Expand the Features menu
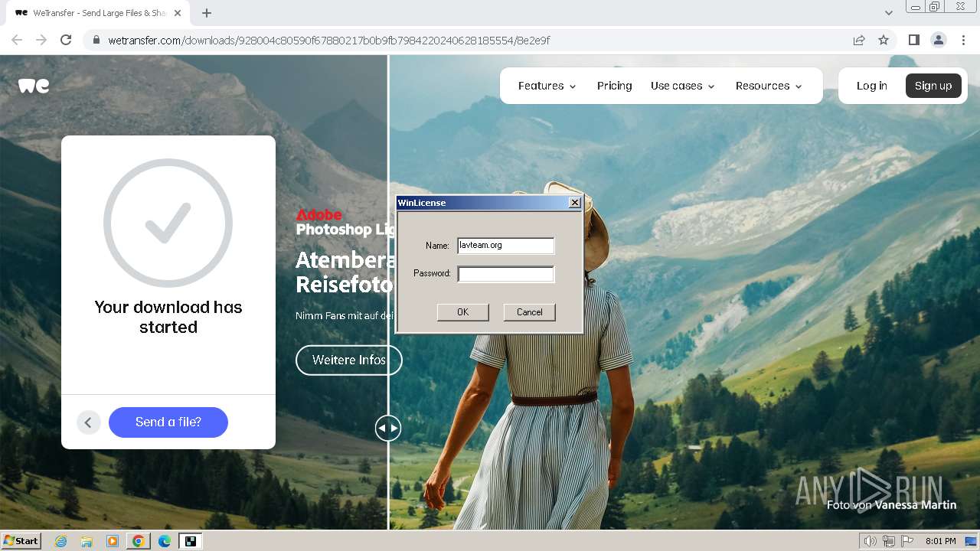 pos(547,86)
